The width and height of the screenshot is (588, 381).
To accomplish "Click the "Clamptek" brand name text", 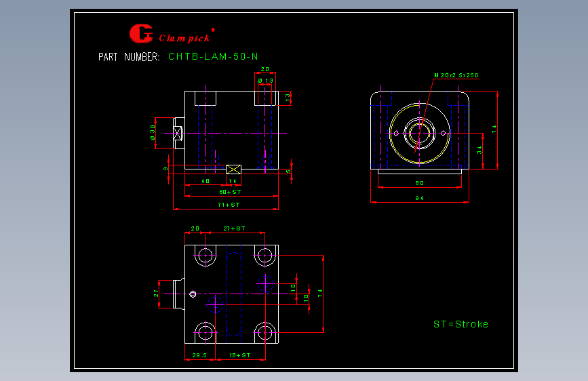I will [x=184, y=38].
